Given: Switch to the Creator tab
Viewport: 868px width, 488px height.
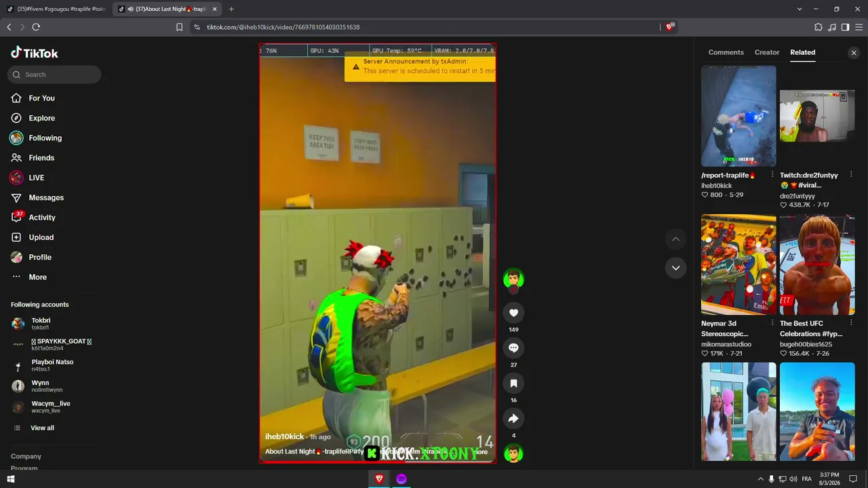Looking at the screenshot, I should (x=767, y=52).
